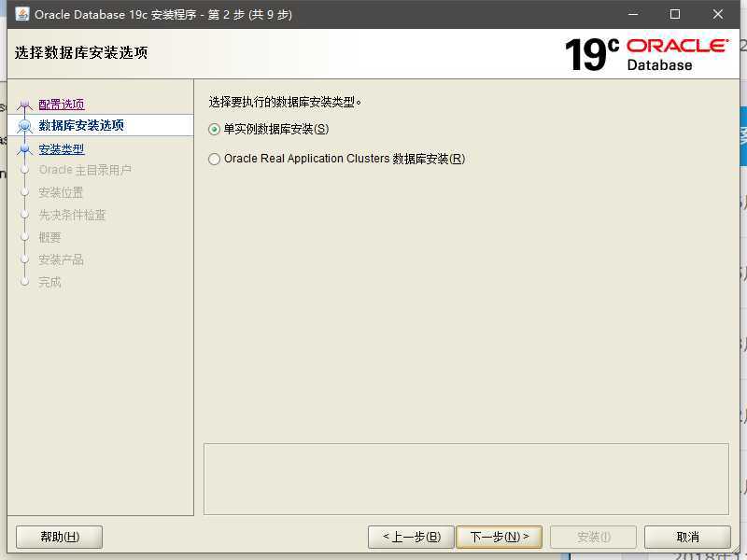Minimize the Oracle installer window
Viewport: 747px width, 560px height.
[x=633, y=14]
